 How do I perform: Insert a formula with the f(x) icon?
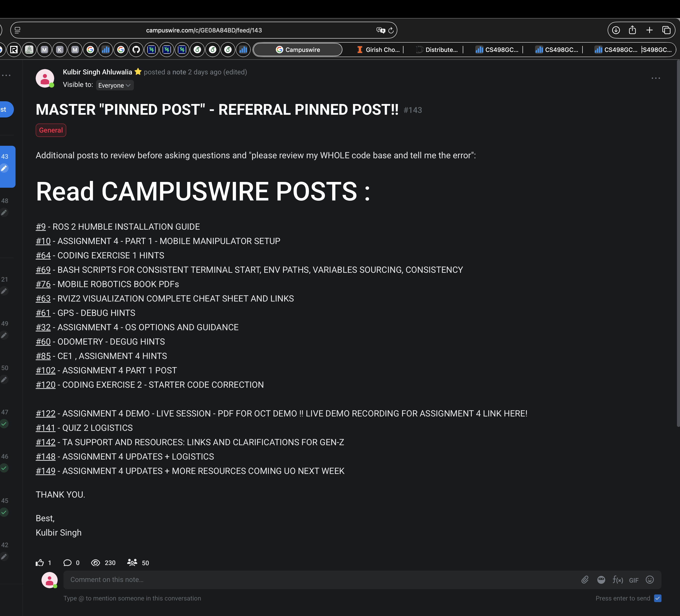pyautogui.click(x=618, y=580)
